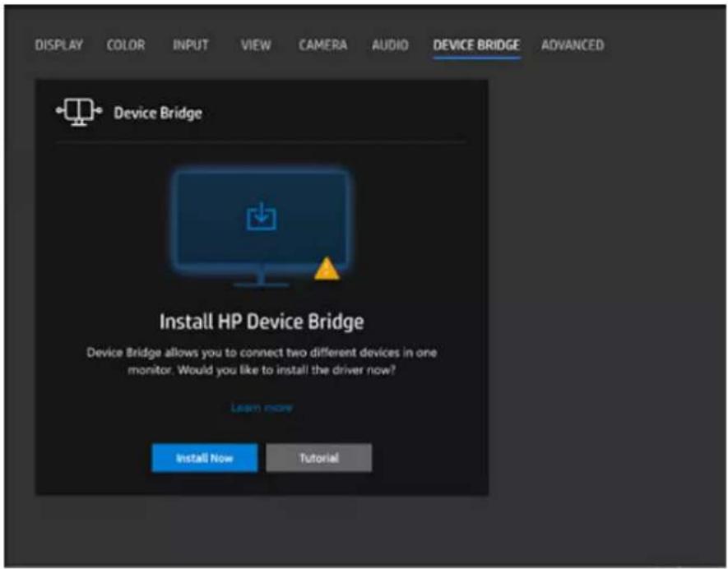
Task: Open the ADVANCED tab
Action: coord(573,45)
